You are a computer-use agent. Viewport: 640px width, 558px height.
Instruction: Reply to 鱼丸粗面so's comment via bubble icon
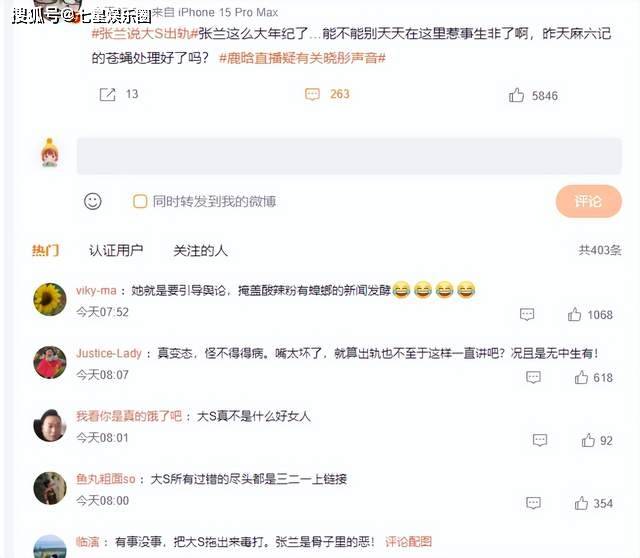coord(533,503)
